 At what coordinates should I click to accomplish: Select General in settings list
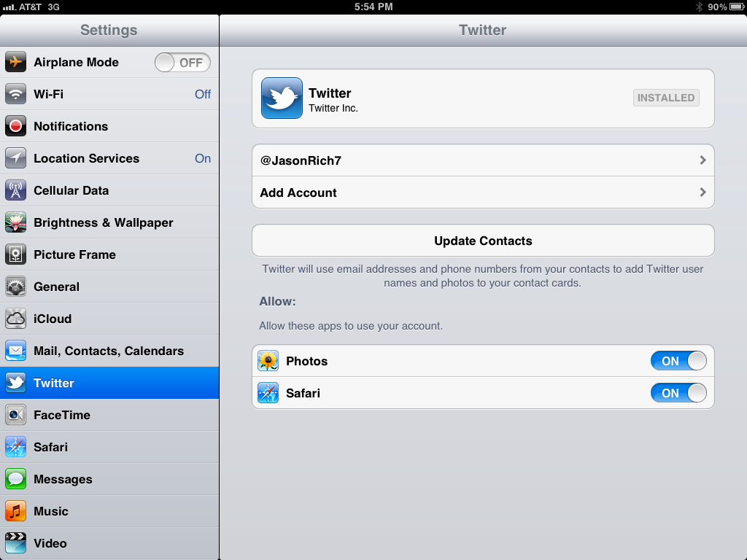109,287
